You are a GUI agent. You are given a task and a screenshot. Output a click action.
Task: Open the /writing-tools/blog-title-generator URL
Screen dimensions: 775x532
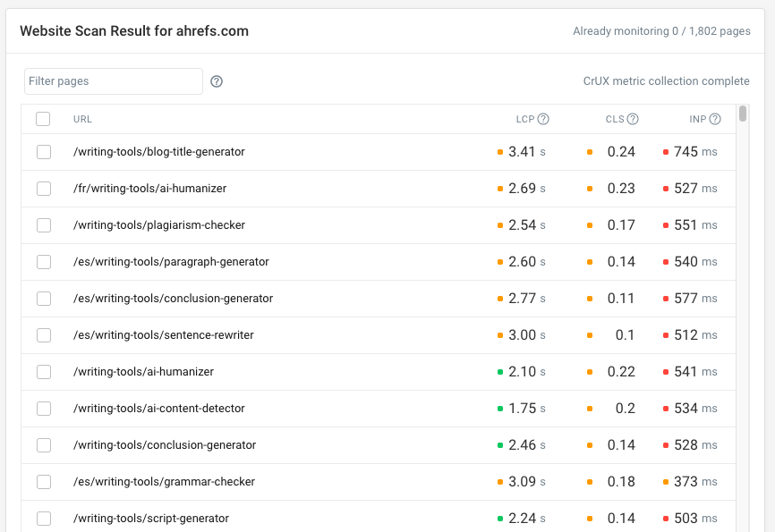pyautogui.click(x=159, y=152)
